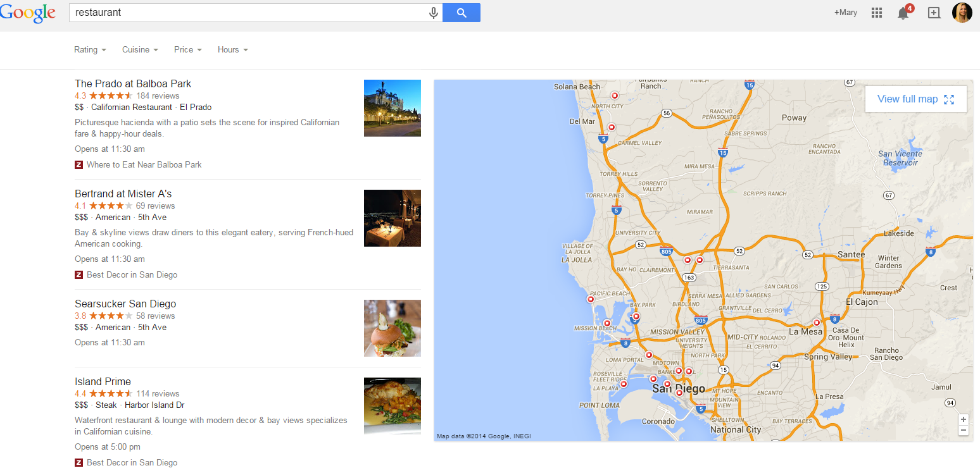Open the Hours filter dropdown
The width and height of the screenshot is (980, 468).
233,49
